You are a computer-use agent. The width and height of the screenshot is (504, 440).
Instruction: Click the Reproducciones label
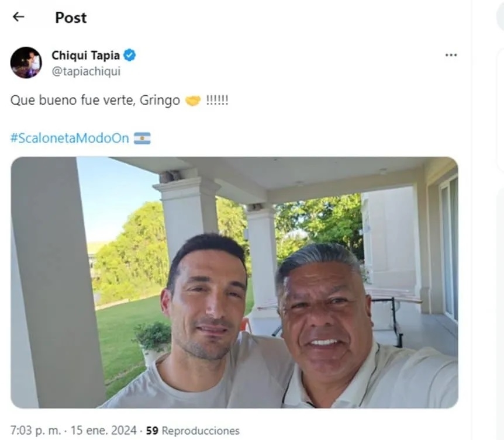201,431
